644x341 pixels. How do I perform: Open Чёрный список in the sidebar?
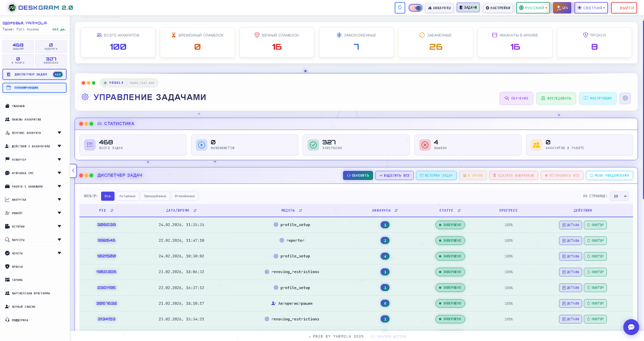tap(23, 307)
